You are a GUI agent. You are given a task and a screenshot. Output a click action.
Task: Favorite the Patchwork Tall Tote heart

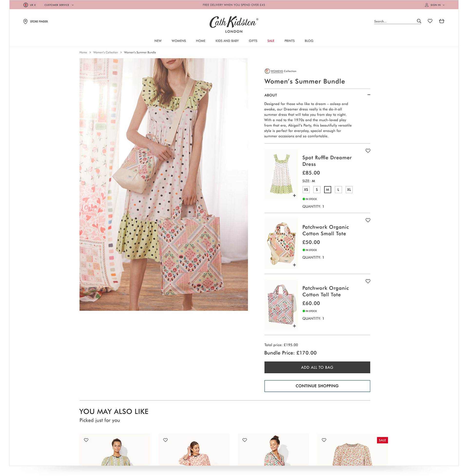(x=368, y=281)
